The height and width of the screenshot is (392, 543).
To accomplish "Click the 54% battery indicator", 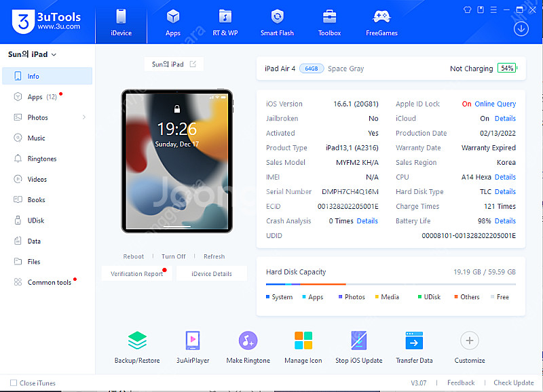I will tap(507, 68).
